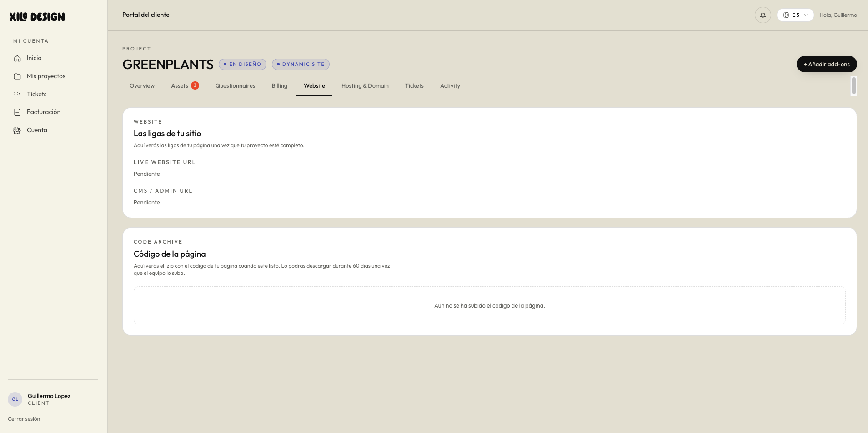Open Tickets label in the sidebar

pyautogui.click(x=37, y=94)
